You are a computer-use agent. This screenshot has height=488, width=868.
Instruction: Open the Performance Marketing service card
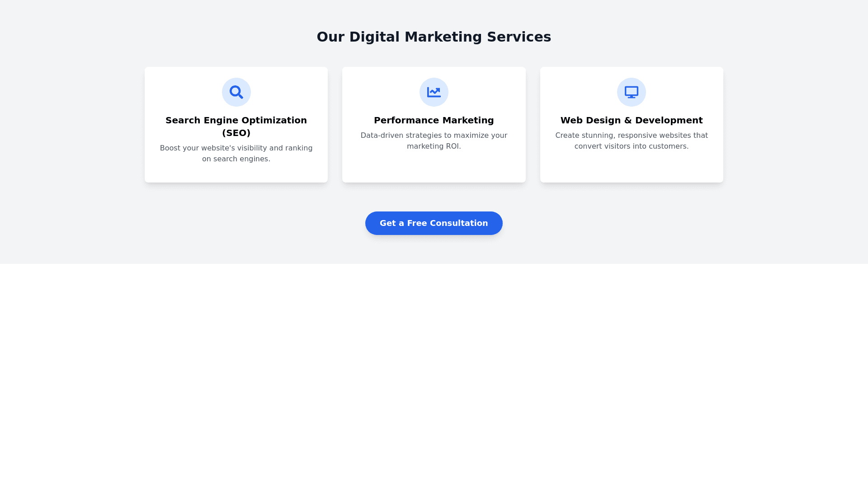point(434,125)
